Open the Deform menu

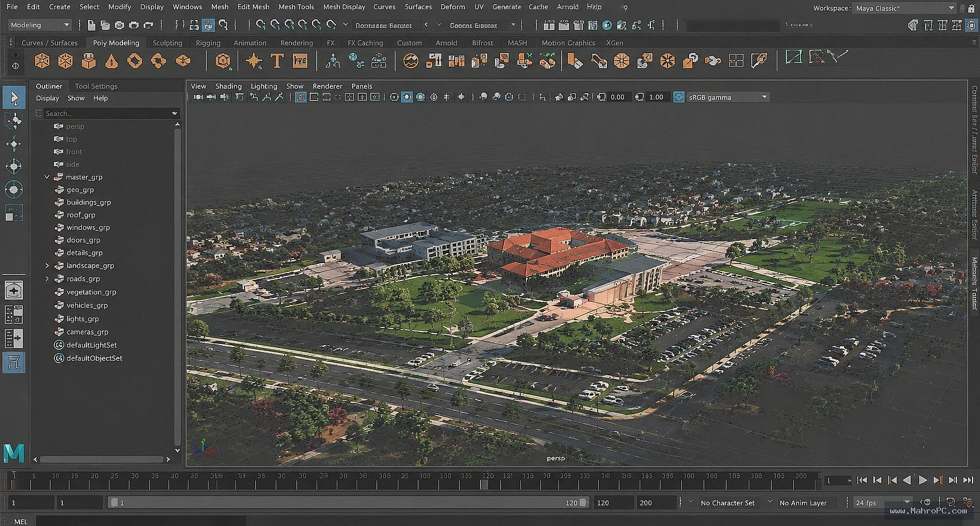452,7
